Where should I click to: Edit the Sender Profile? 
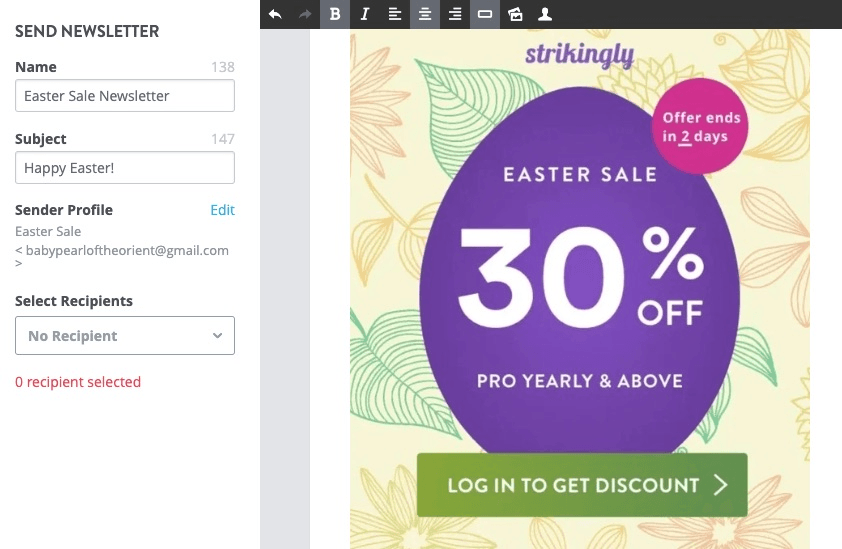pyautogui.click(x=222, y=210)
